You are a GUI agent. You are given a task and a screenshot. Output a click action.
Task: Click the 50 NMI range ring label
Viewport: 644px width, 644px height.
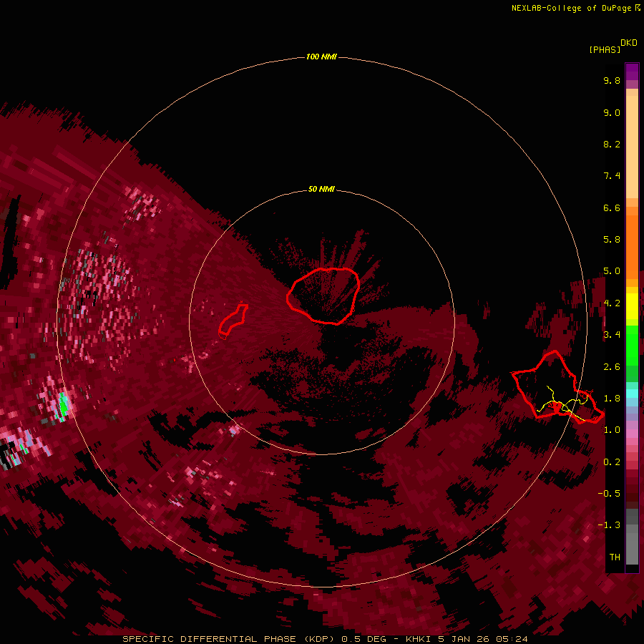321,190
